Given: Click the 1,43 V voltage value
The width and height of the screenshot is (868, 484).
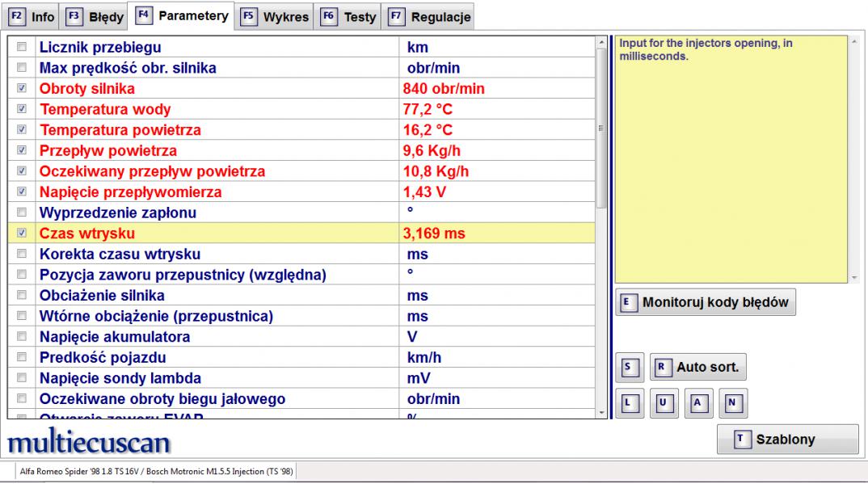Looking at the screenshot, I should click(424, 192).
